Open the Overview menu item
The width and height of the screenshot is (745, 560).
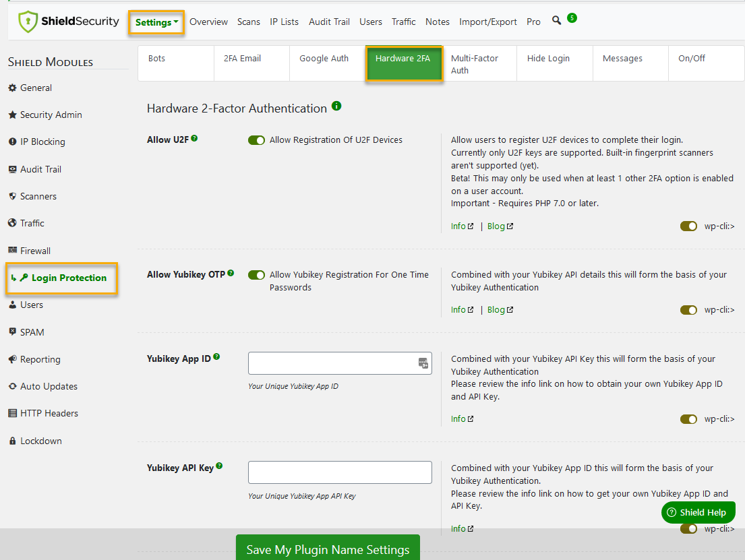click(x=208, y=22)
